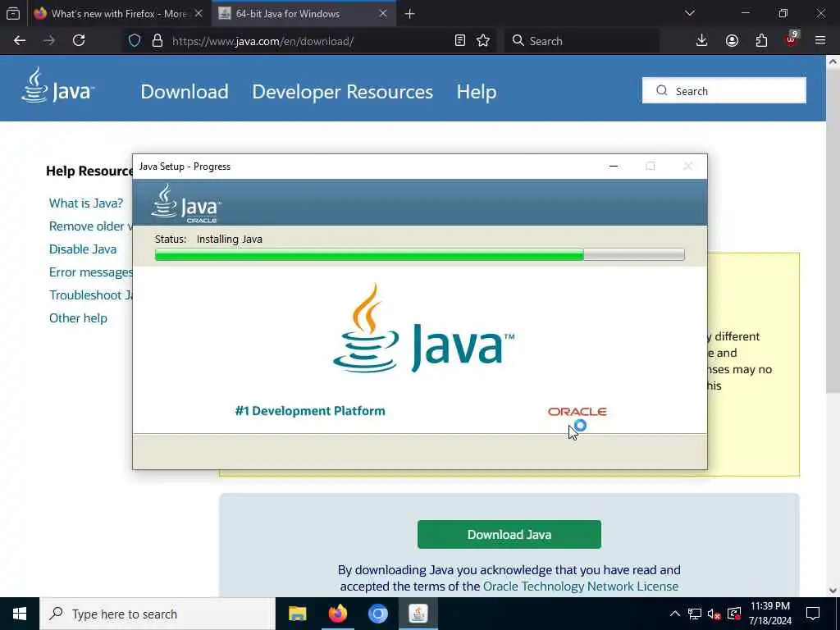Open Firefox account icon
This screenshot has width=840, height=630.
(x=732, y=41)
